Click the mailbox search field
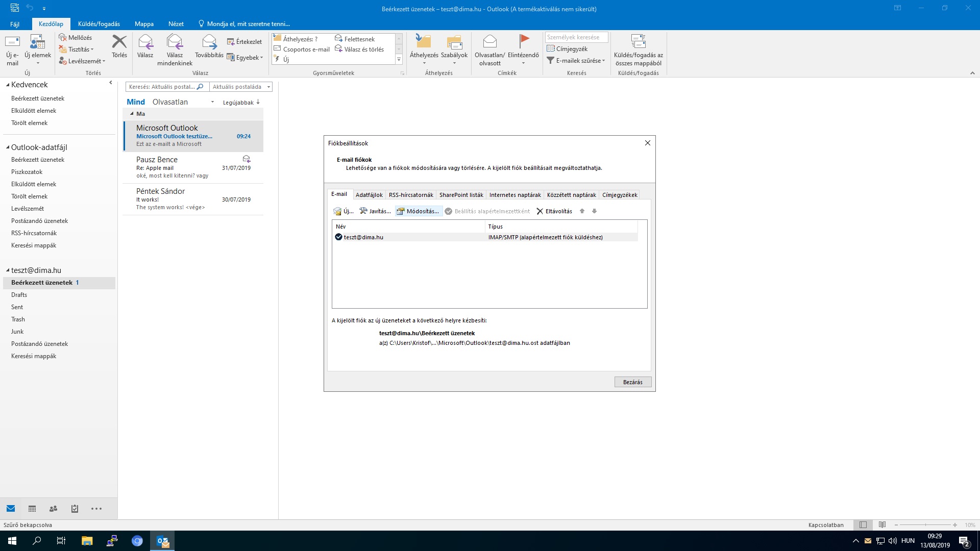980x551 pixels. point(166,87)
